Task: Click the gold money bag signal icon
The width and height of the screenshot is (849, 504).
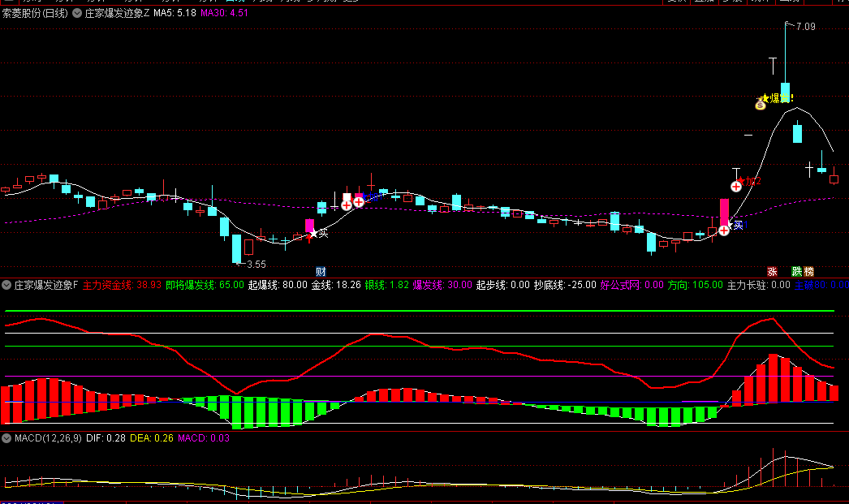Action: click(761, 105)
